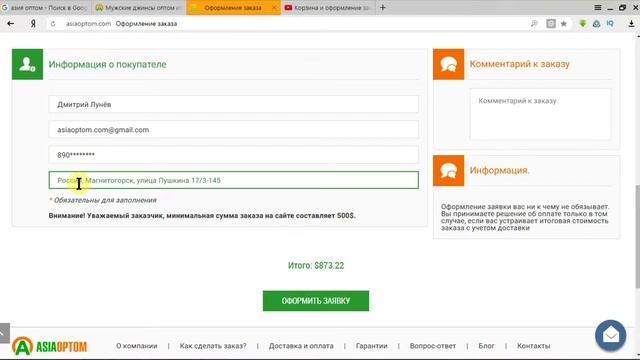
Task: Click the IQ extension icon
Action: click(x=610, y=24)
